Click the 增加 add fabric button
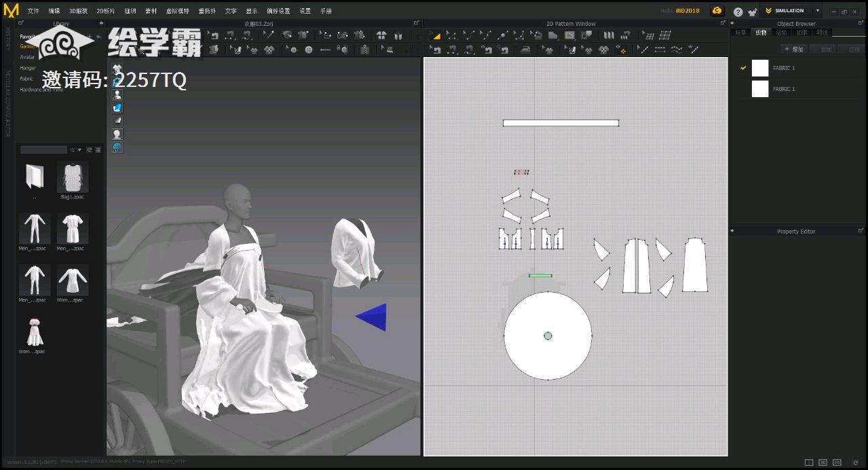The width and height of the screenshot is (868, 470). (x=794, y=49)
